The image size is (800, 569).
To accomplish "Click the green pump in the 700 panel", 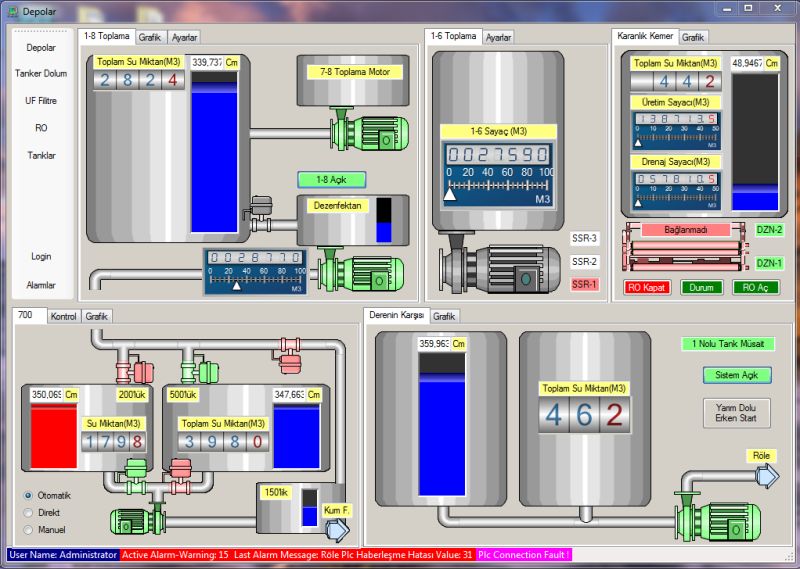I will coord(142,516).
